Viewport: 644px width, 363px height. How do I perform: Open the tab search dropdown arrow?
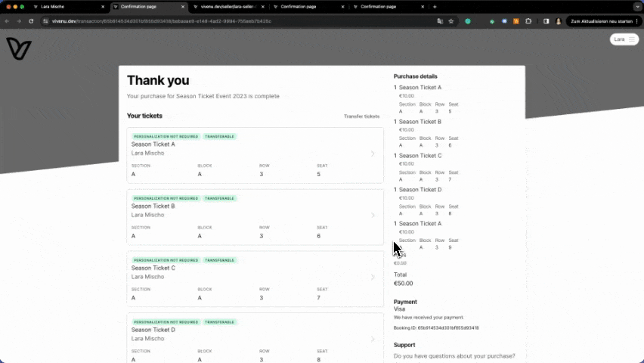637,7
